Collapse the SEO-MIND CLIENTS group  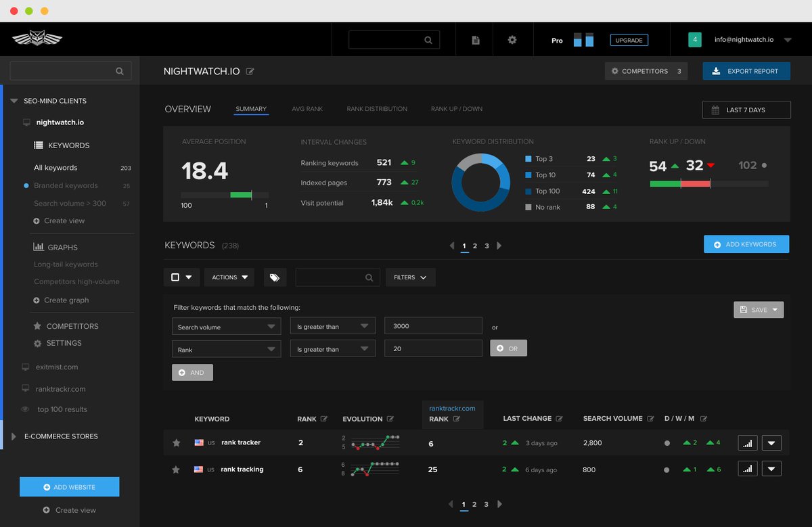[14, 101]
